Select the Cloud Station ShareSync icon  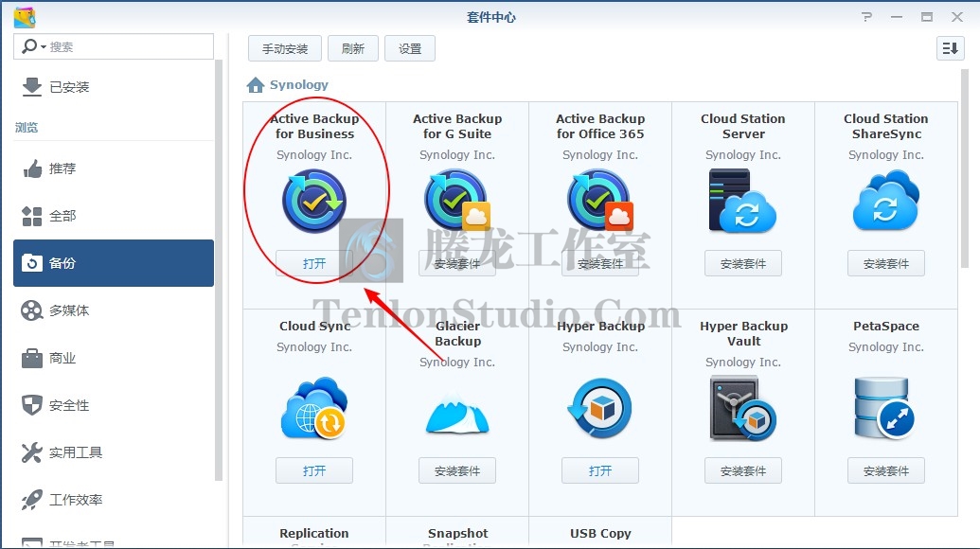[x=885, y=201]
